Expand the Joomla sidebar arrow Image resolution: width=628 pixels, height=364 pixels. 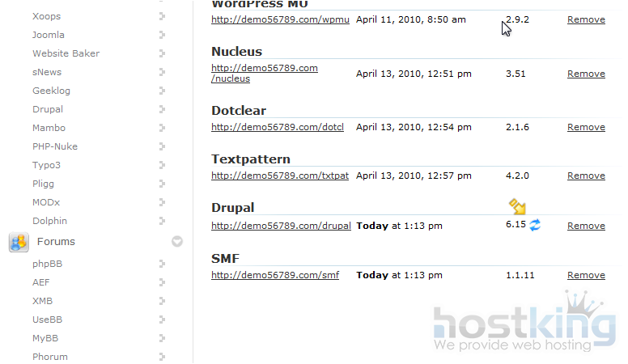tap(163, 35)
